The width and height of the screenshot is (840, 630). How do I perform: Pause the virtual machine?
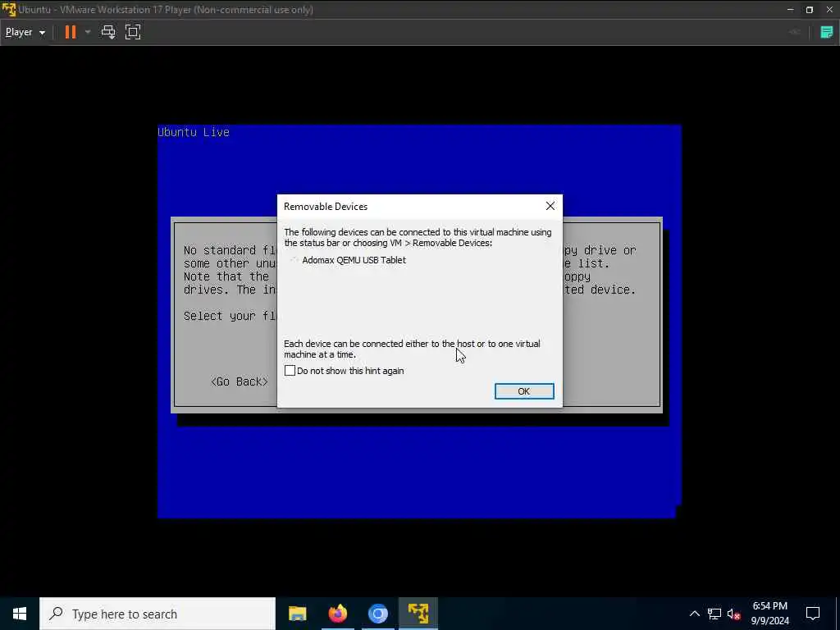tap(71, 32)
